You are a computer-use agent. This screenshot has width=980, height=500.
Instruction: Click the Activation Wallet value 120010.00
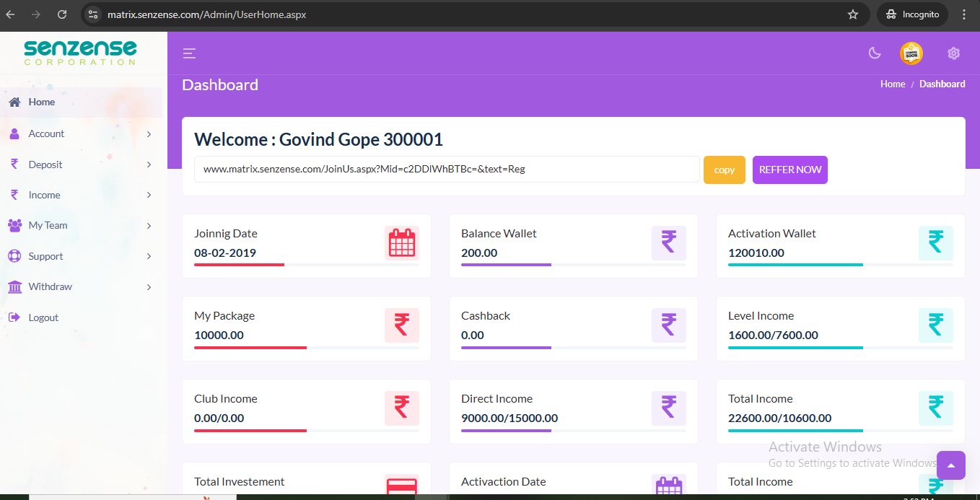tap(756, 253)
